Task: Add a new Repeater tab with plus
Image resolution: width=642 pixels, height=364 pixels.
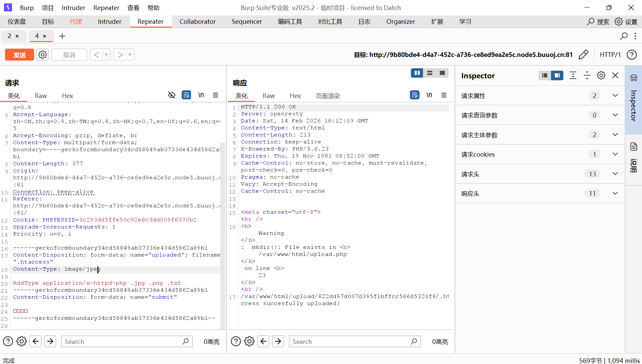Action: [x=62, y=36]
